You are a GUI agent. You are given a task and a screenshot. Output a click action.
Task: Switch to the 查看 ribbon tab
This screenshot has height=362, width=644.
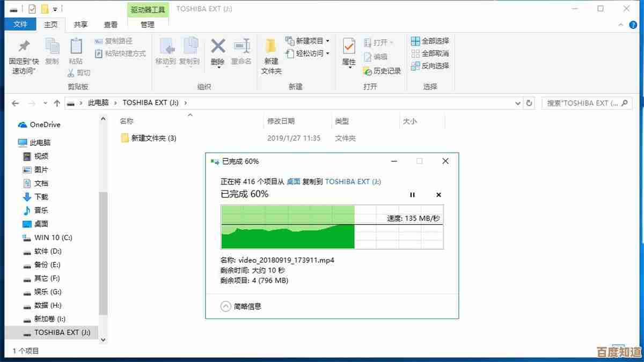point(111,24)
